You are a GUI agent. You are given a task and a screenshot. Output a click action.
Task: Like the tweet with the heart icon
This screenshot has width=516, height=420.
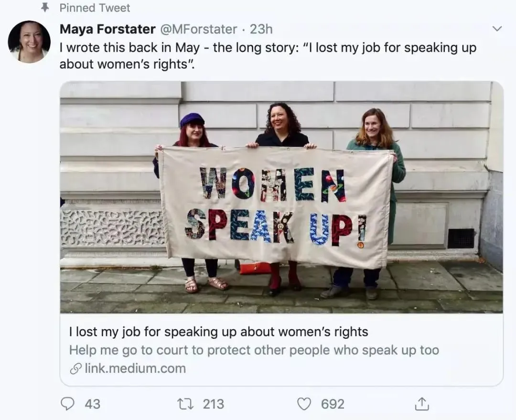click(304, 404)
